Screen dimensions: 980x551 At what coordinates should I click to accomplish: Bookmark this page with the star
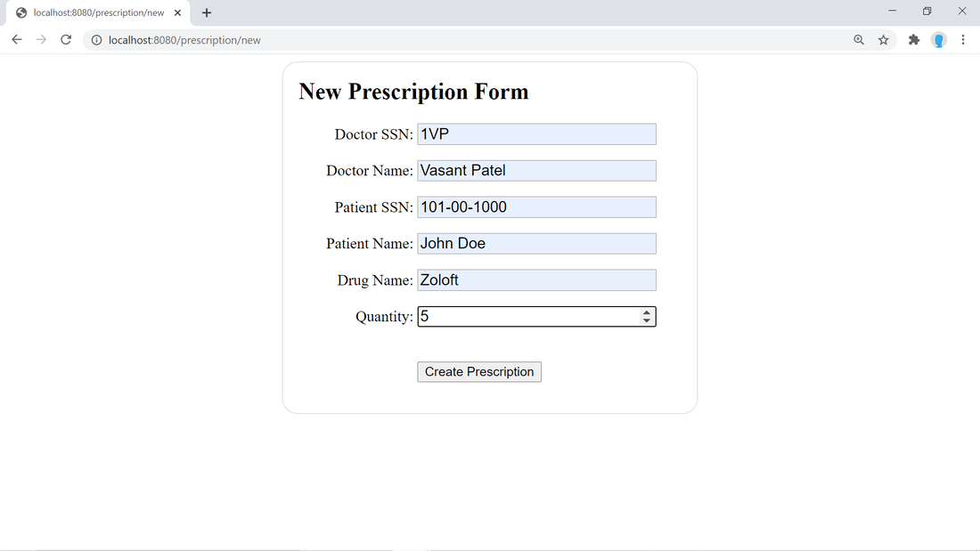point(884,40)
